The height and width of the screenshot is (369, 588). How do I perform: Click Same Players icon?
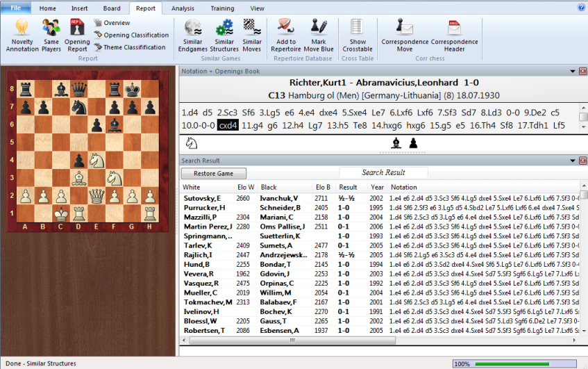click(51, 35)
